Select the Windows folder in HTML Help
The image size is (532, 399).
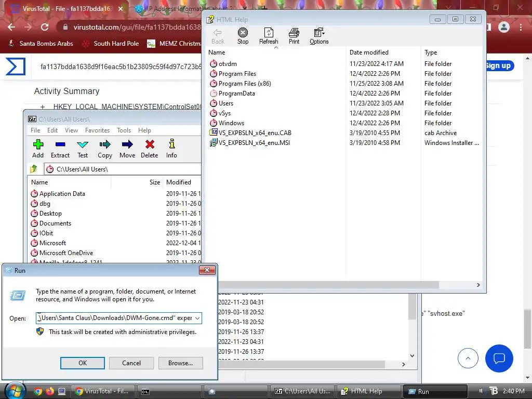[x=227, y=123]
